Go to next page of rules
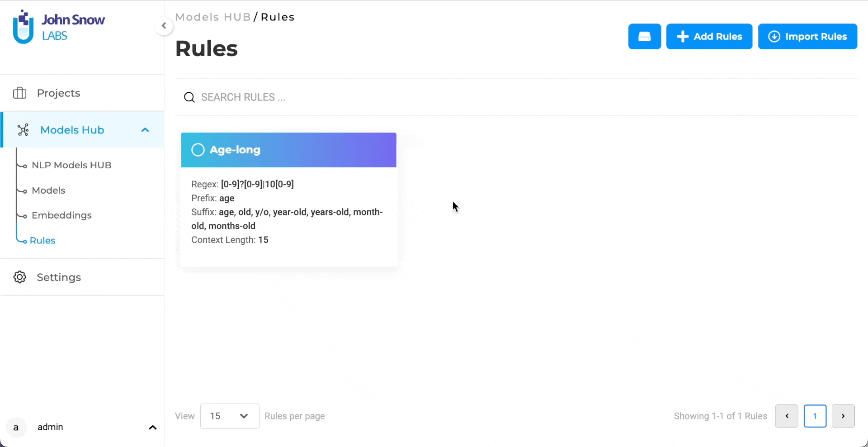This screenshot has height=447, width=868. coord(843,416)
